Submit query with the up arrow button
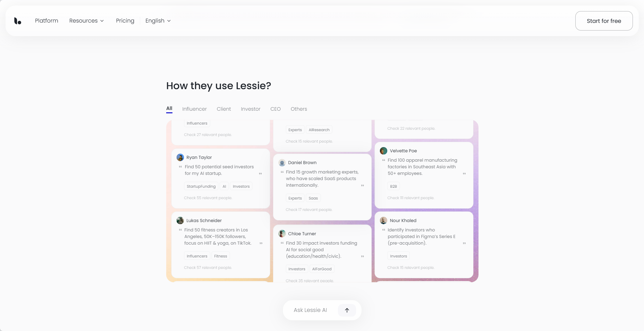Image resolution: width=644 pixels, height=331 pixels. 347,310
